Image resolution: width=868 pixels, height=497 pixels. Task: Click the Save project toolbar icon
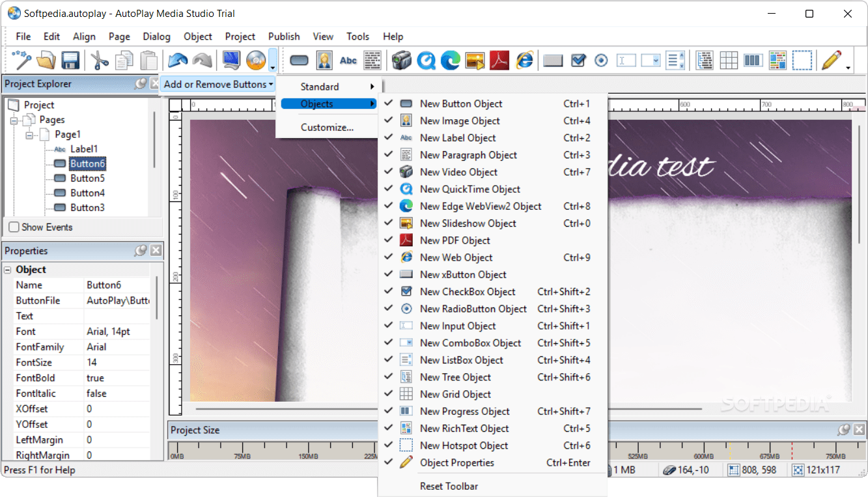tap(70, 61)
